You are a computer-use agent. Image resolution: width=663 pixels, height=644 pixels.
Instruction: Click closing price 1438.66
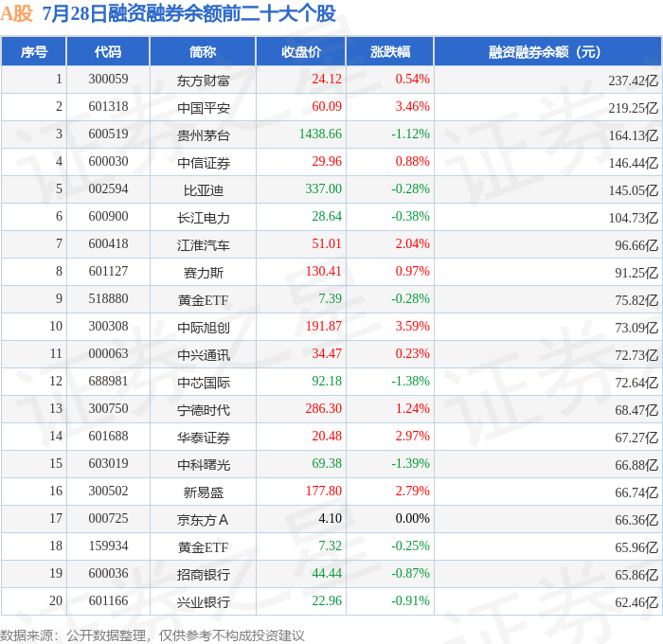point(320,134)
